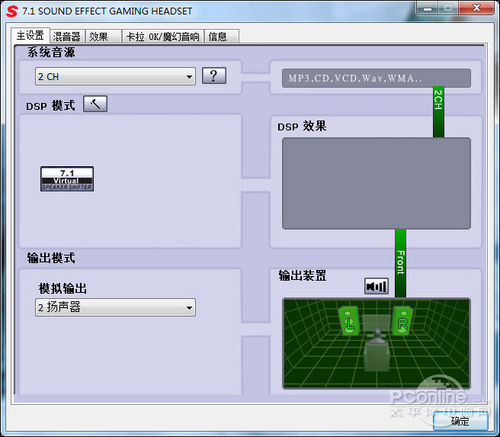This screenshot has width=500, height=437.
Task: Click the 确定 confirm button
Action: pyautogui.click(x=461, y=421)
